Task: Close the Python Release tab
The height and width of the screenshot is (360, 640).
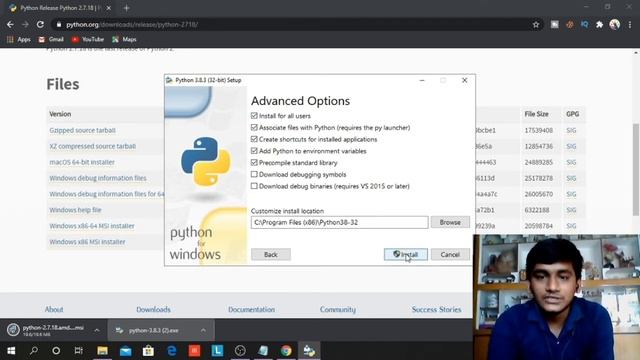Action: tap(109, 8)
